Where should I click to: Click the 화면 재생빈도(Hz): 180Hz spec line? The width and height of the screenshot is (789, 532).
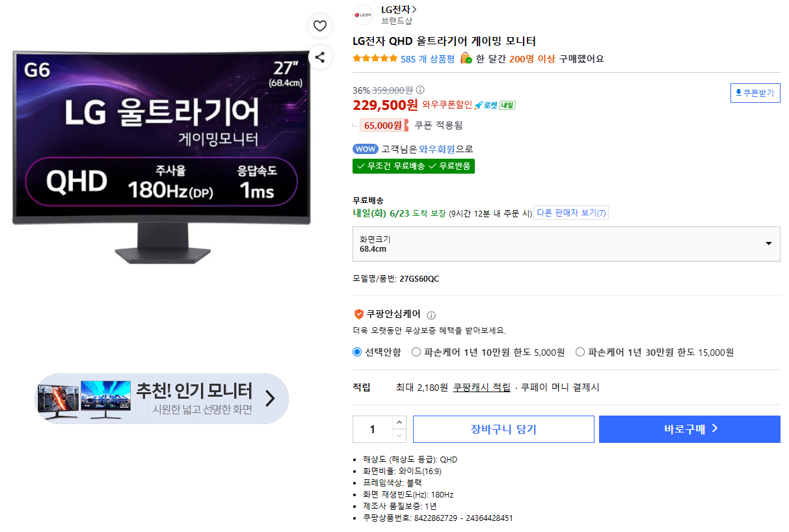(x=408, y=495)
